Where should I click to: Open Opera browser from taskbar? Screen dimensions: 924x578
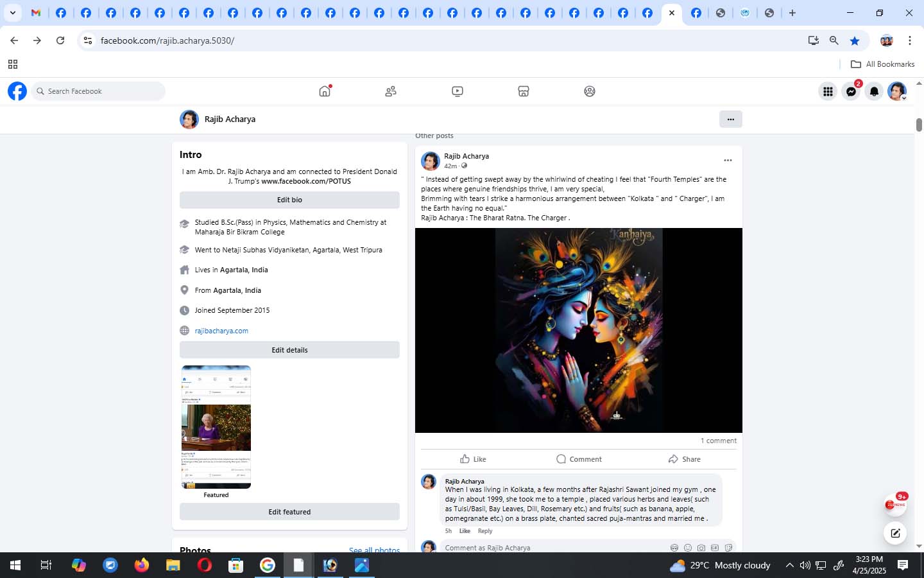[x=205, y=565]
